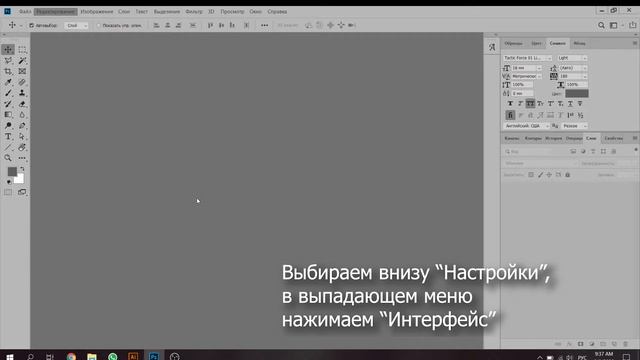Activate the Hand tool
This screenshot has width=640, height=360.
point(22,147)
